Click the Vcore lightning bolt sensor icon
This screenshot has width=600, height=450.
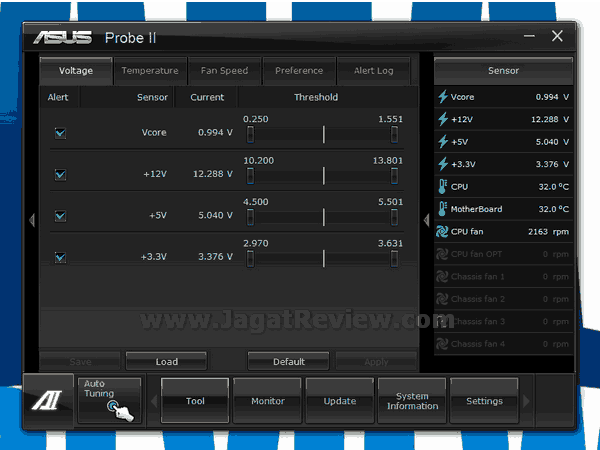point(443,97)
